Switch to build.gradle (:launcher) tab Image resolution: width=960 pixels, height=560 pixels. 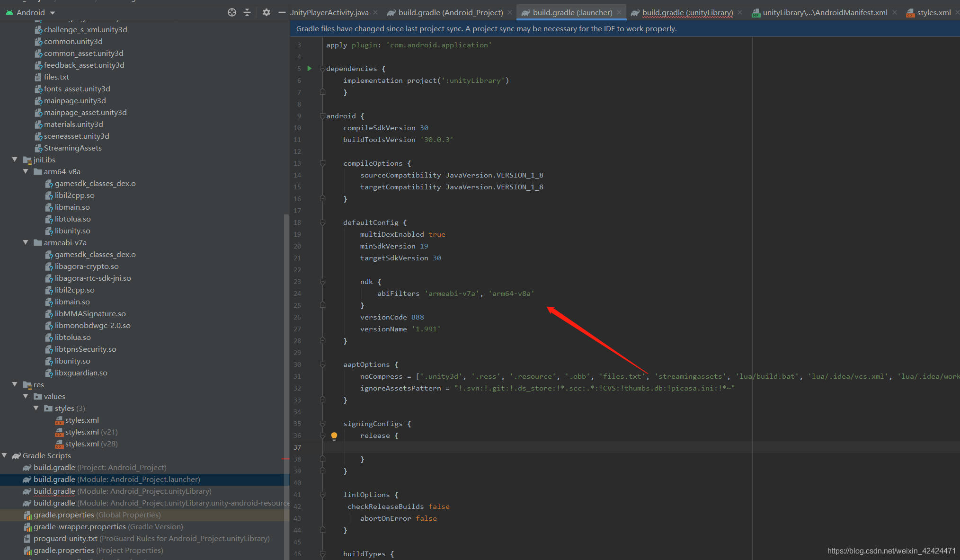coord(572,13)
